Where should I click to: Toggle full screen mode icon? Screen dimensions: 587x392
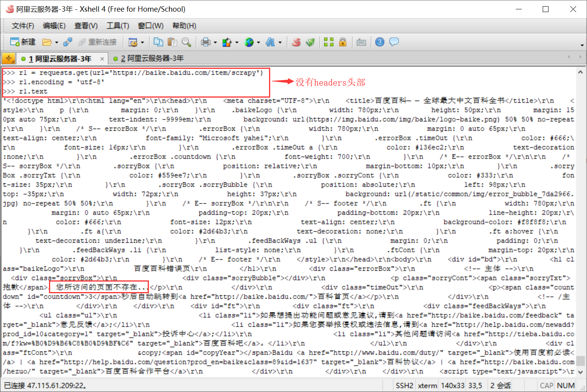click(x=329, y=42)
